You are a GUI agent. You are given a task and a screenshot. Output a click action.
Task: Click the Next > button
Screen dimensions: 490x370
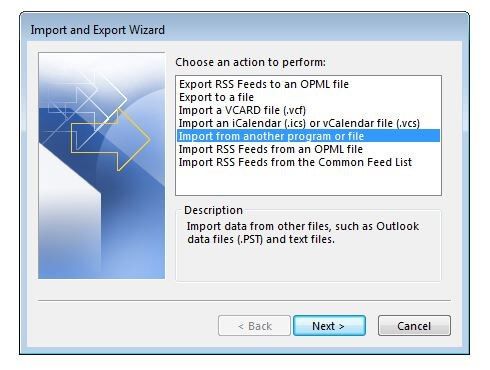point(329,326)
